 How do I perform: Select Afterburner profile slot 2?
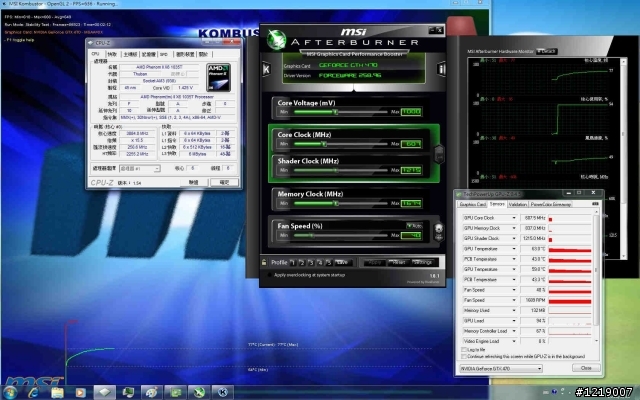coord(302,262)
